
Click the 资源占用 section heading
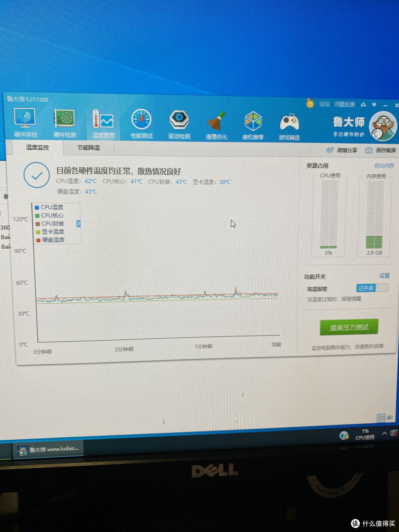coord(317,166)
